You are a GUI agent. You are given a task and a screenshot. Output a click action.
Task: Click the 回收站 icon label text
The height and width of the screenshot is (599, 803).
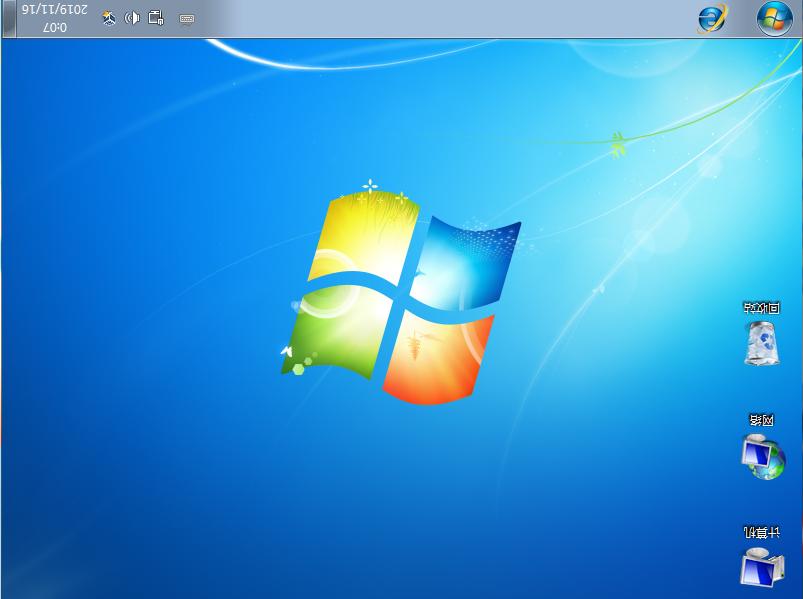pos(762,308)
